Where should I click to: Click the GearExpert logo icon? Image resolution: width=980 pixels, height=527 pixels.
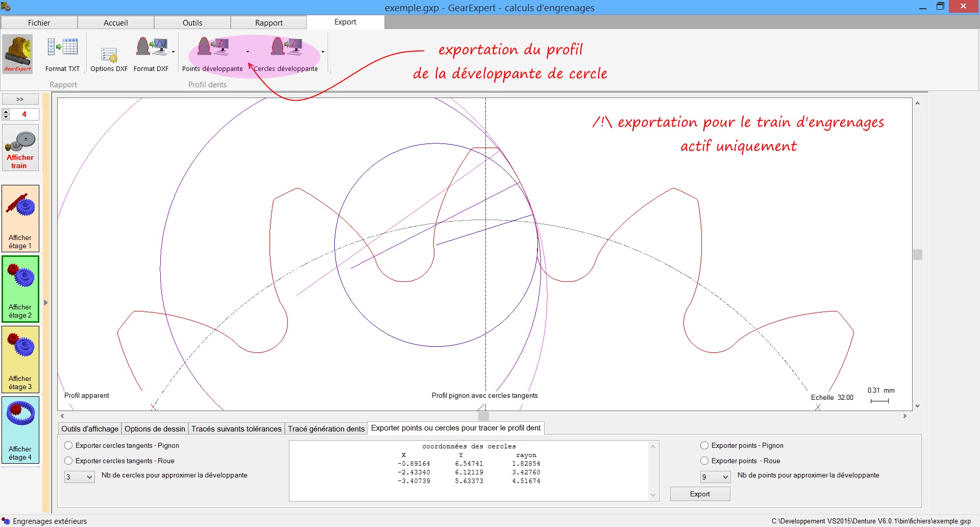tap(18, 54)
